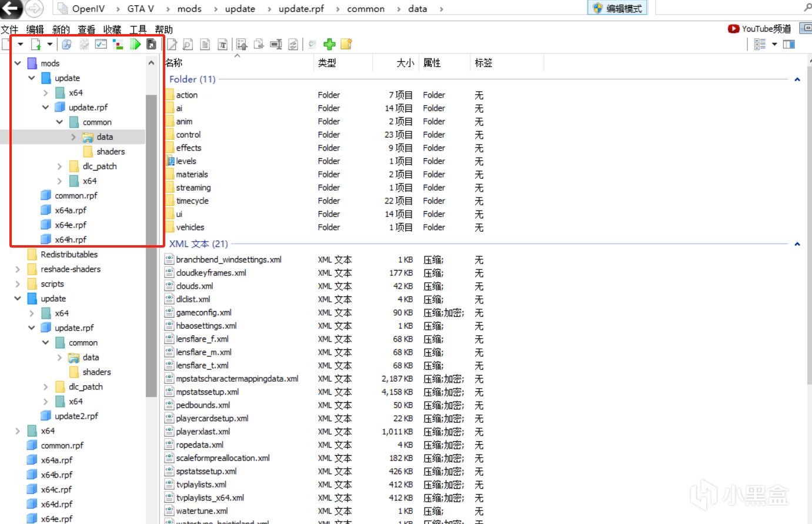This screenshot has height=524, width=812.
Task: Select the watertune.xml file
Action: 202,511
